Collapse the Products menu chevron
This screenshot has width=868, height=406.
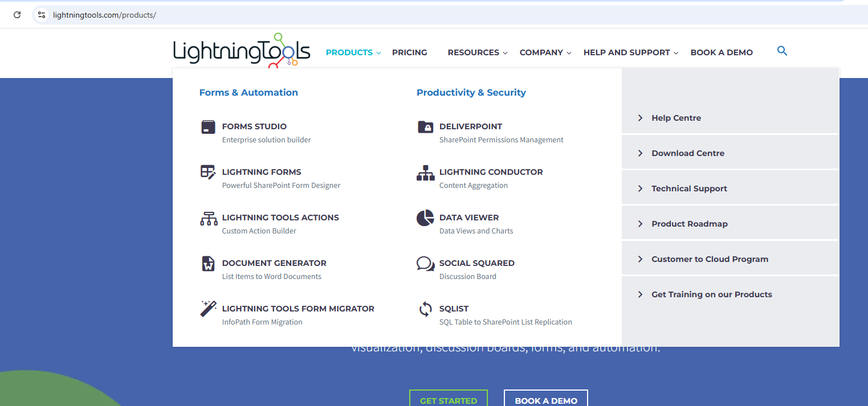[378, 53]
